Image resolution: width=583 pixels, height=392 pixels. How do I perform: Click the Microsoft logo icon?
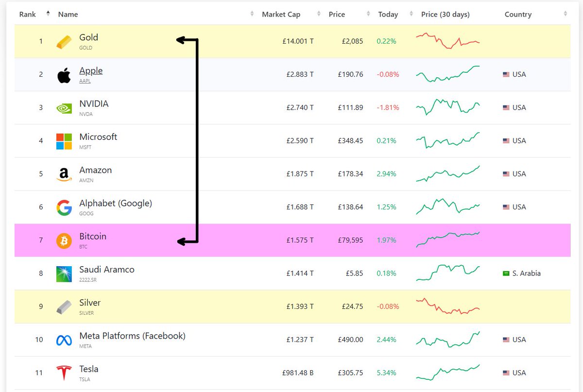click(64, 141)
